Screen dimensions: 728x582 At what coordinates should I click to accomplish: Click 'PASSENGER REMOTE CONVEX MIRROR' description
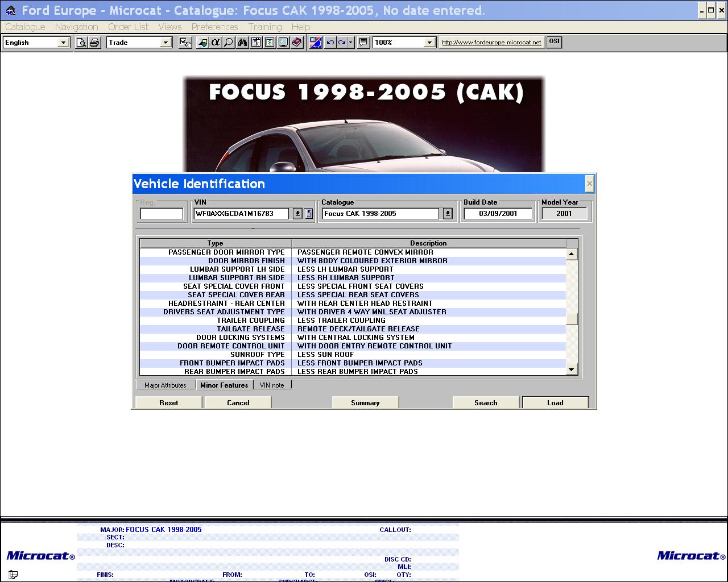click(x=365, y=252)
